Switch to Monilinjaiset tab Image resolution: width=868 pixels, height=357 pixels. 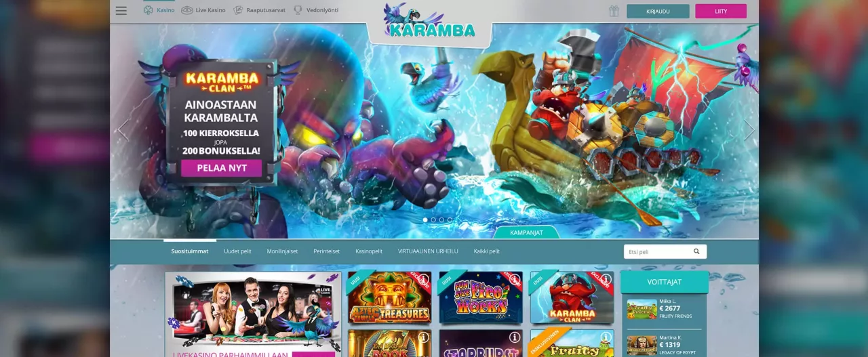(x=282, y=251)
